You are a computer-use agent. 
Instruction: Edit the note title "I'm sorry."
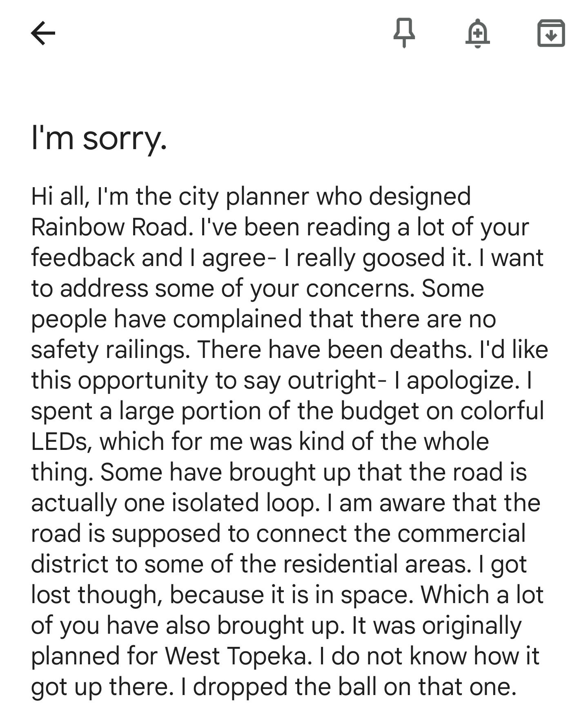pos(99,138)
